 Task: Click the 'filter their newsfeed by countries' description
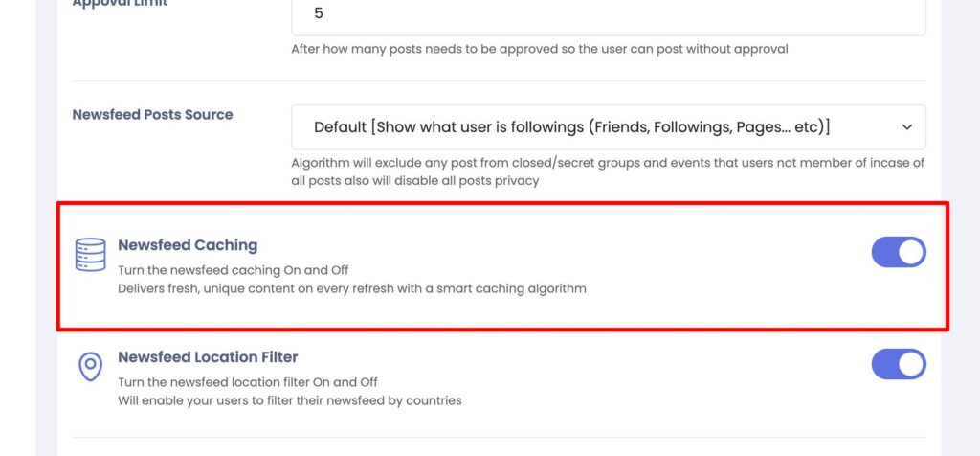[289, 399]
